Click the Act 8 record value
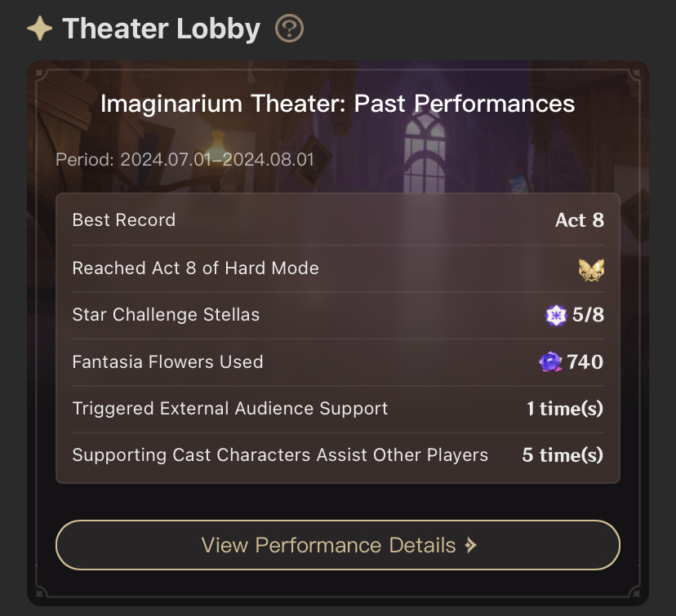This screenshot has height=616, width=676. (x=579, y=220)
